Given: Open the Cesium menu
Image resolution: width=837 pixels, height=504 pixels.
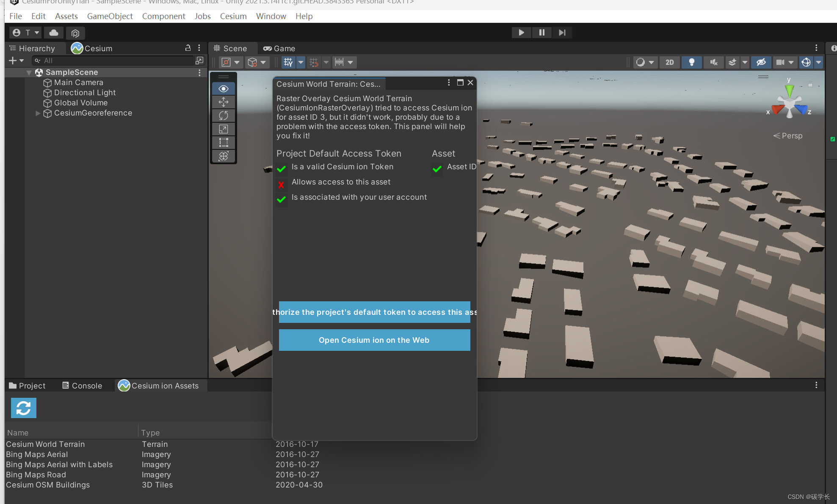Looking at the screenshot, I should (233, 16).
